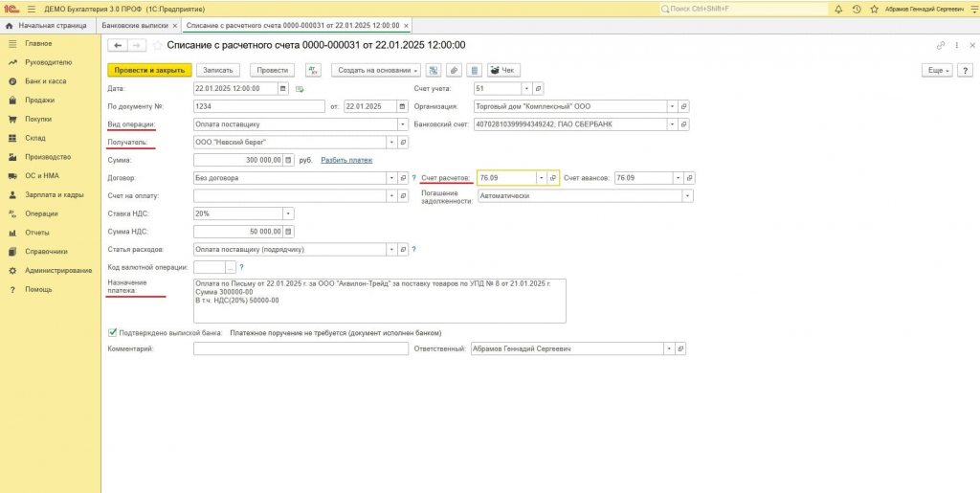Click the Комментарий input field
The image size is (980, 493).
click(x=301, y=349)
